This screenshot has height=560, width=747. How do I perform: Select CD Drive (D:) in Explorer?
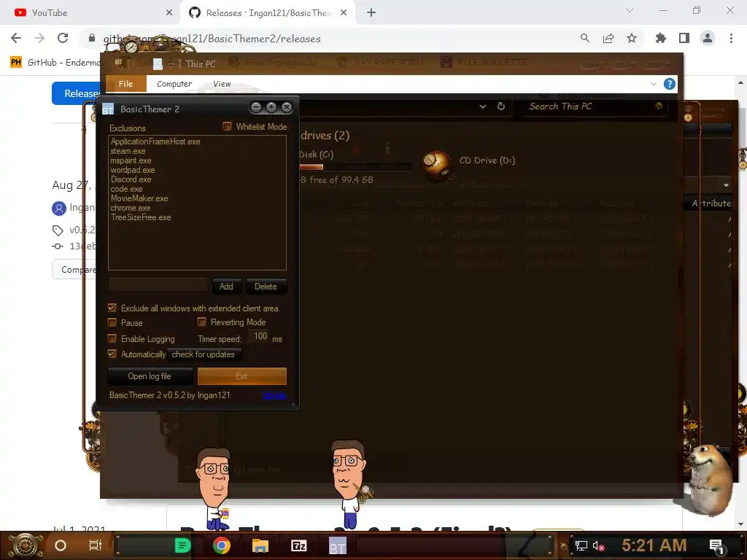pos(469,163)
